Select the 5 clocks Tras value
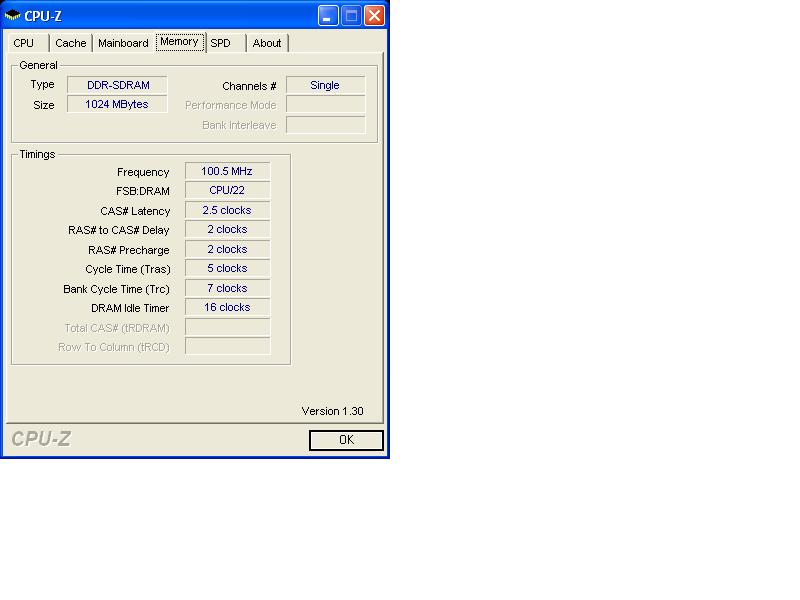Image resolution: width=800 pixels, height=600 pixels. [x=228, y=268]
